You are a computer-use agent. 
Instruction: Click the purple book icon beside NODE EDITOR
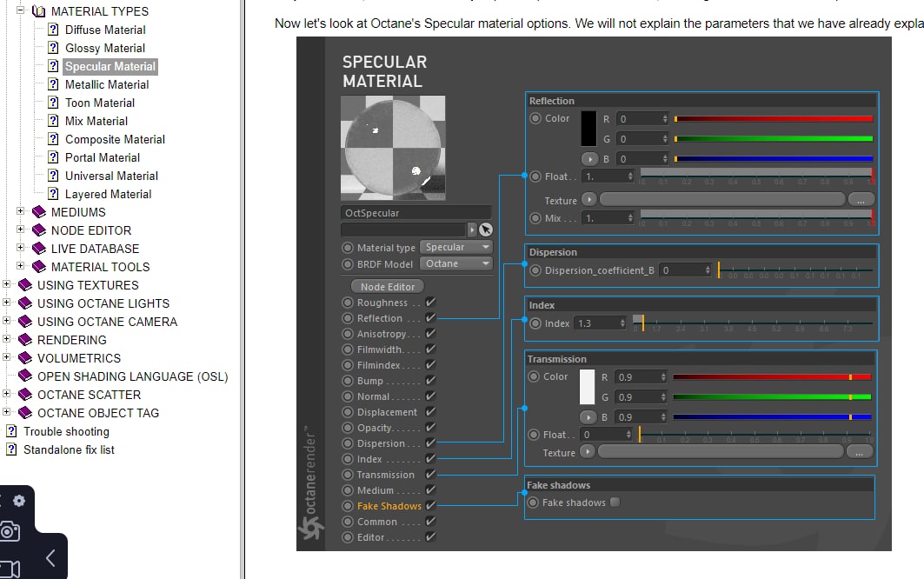(39, 230)
